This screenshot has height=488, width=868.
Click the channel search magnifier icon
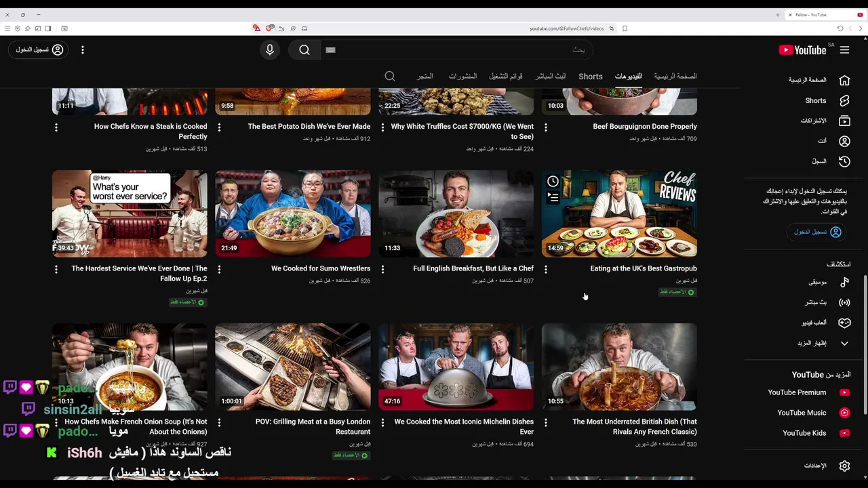click(390, 76)
